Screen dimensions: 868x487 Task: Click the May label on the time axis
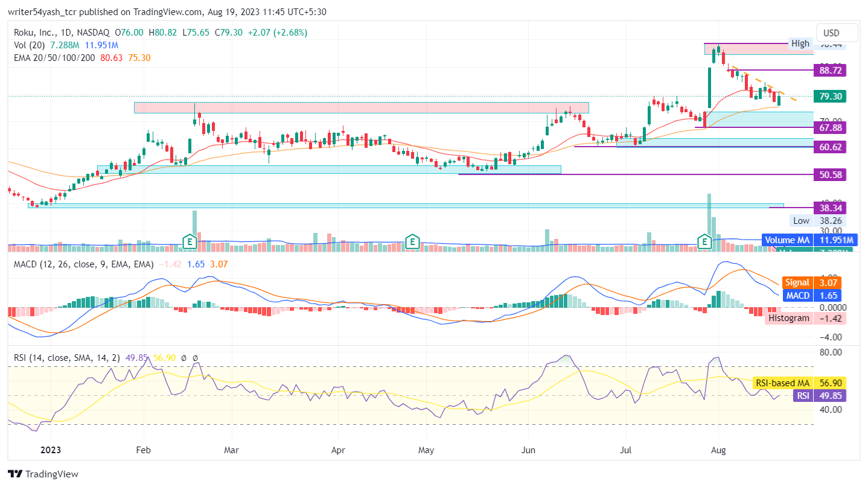[426, 450]
